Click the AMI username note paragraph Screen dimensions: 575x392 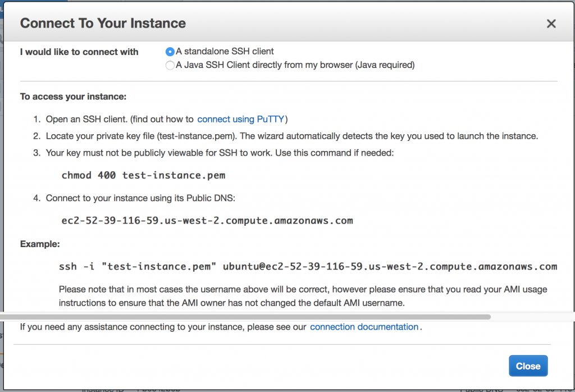(303, 296)
